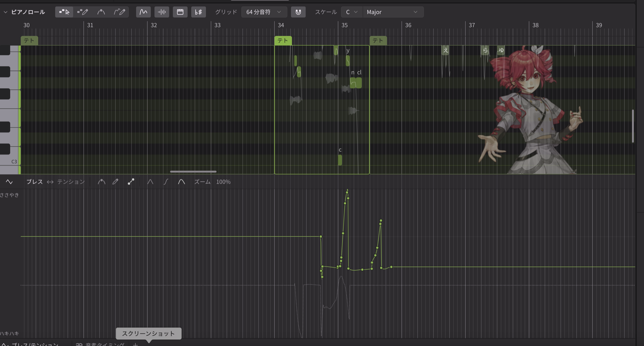The width and height of the screenshot is (644, 346).
Task: Choose the parameter pencil tool
Action: coord(115,182)
